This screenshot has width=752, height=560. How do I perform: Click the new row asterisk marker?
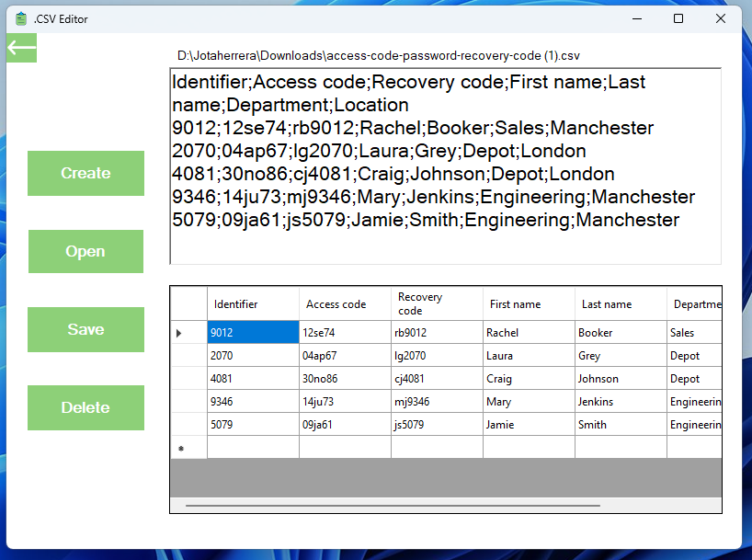click(181, 448)
